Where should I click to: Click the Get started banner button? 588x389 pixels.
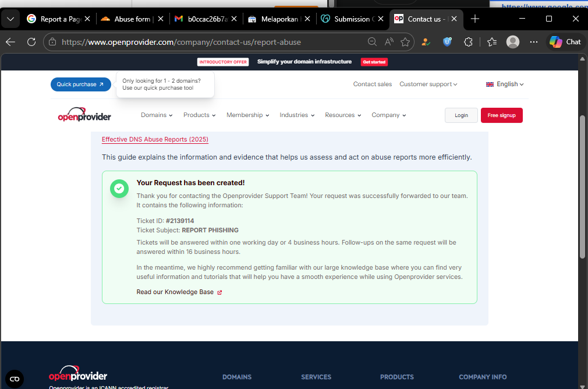coord(374,62)
